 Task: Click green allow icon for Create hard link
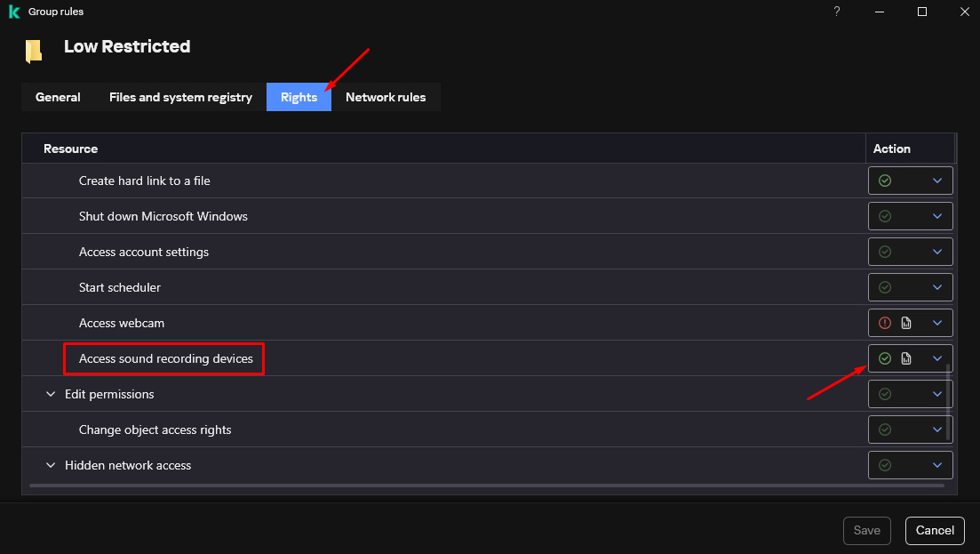coord(884,181)
